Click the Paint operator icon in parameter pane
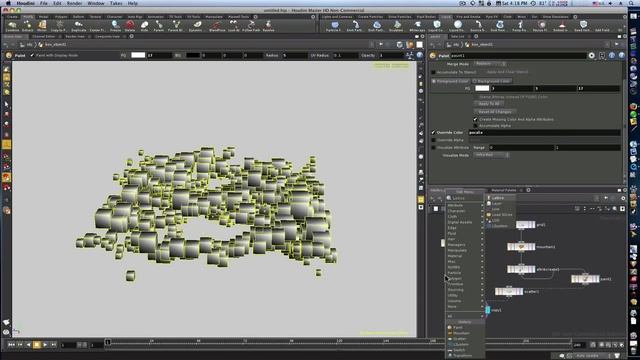 [433, 56]
